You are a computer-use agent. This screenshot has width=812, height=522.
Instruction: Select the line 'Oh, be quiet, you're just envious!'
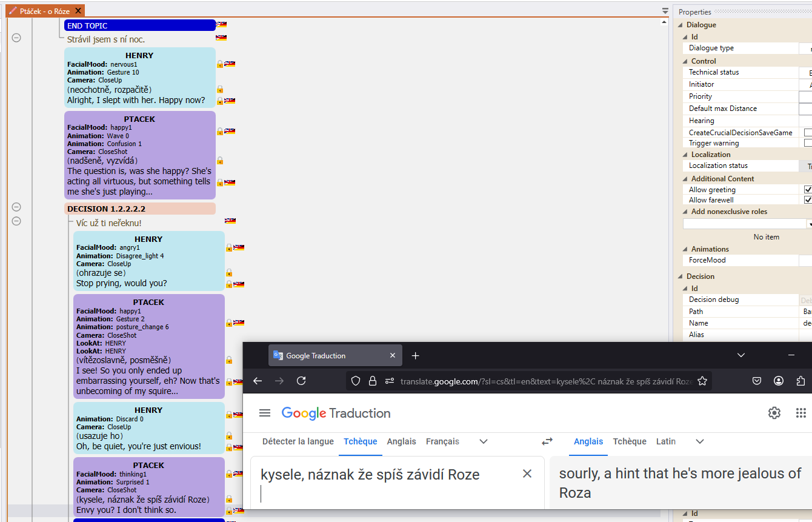(x=139, y=446)
